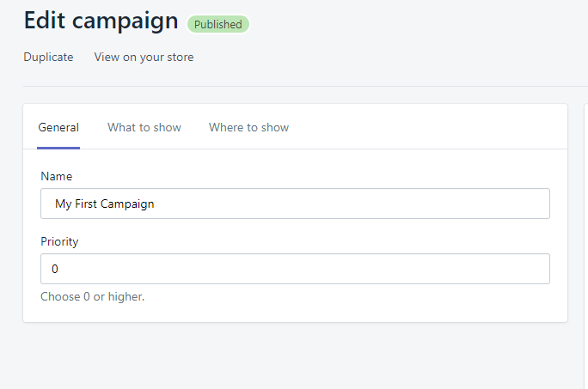Click blank space right of View on your store
The height and width of the screenshot is (389, 588).
tap(387, 58)
